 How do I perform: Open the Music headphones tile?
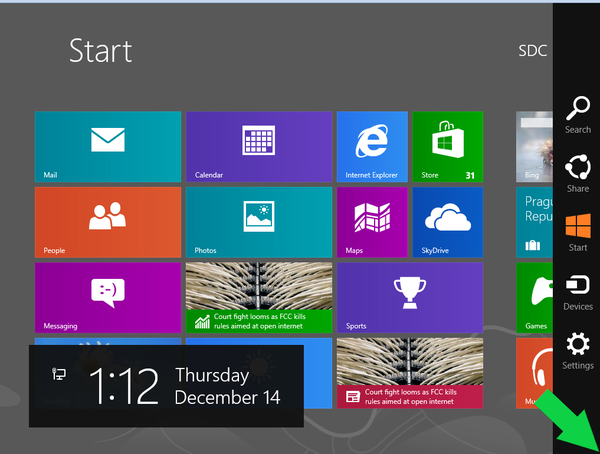[534, 373]
